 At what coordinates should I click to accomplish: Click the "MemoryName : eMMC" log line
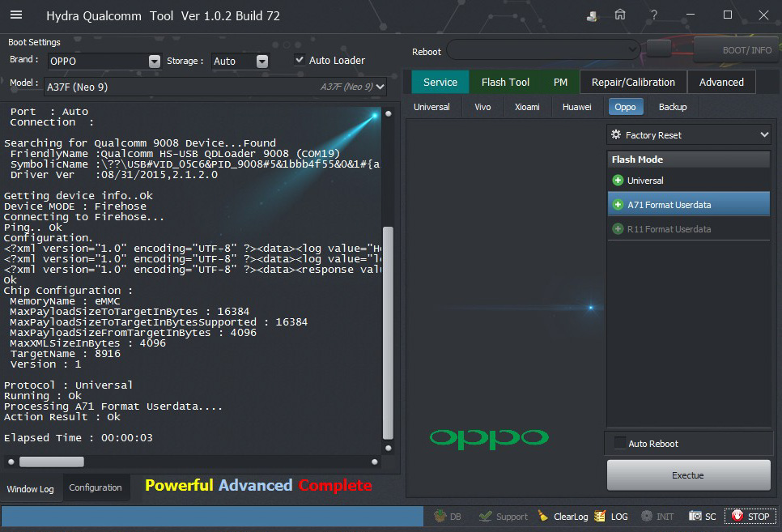65,301
